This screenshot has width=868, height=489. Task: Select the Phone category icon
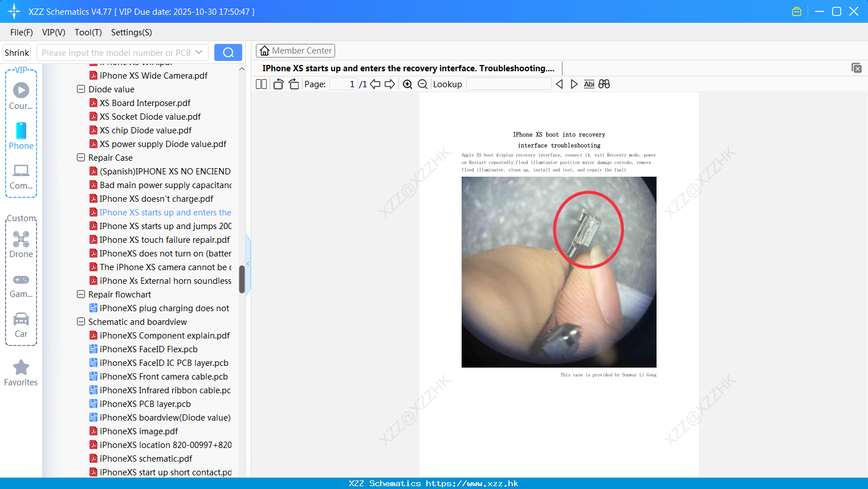21,136
